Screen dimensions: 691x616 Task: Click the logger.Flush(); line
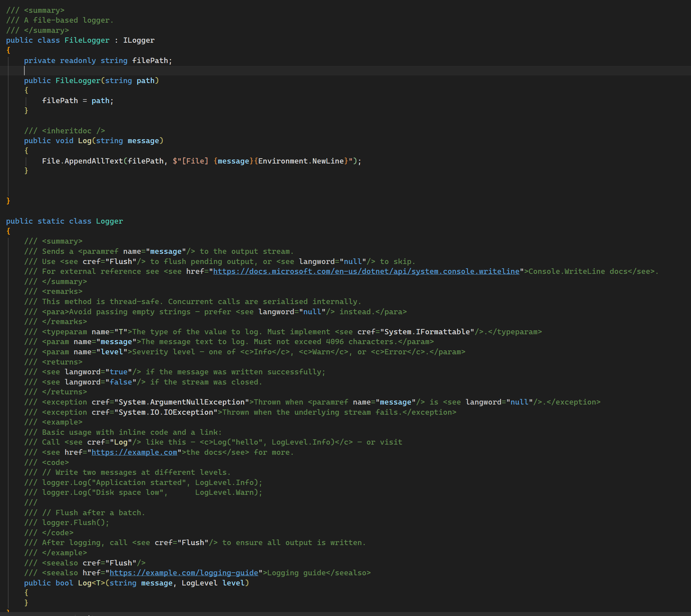(76, 523)
